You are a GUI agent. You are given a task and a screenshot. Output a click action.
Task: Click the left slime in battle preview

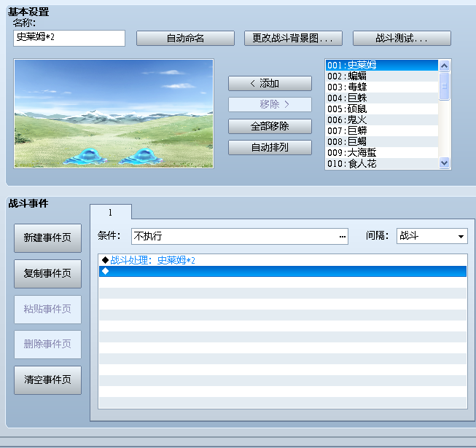tap(85, 157)
